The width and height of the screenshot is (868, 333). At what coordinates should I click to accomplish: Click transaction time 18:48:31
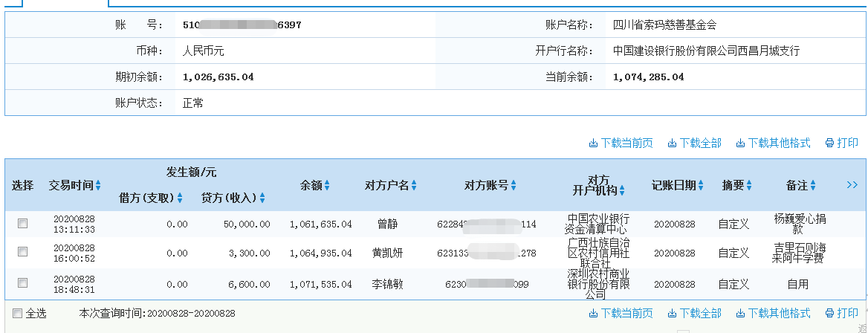pos(74,289)
